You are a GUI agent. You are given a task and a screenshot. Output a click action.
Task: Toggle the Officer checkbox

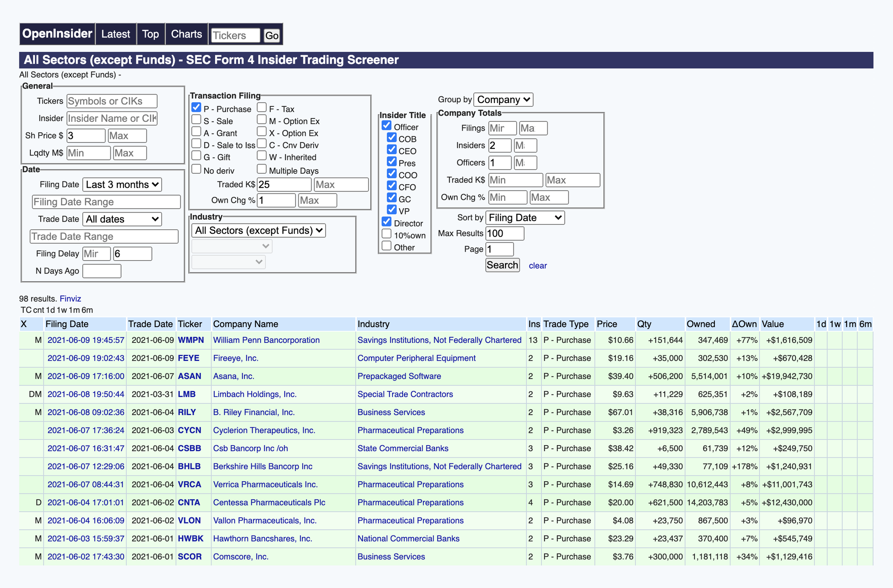[387, 126]
